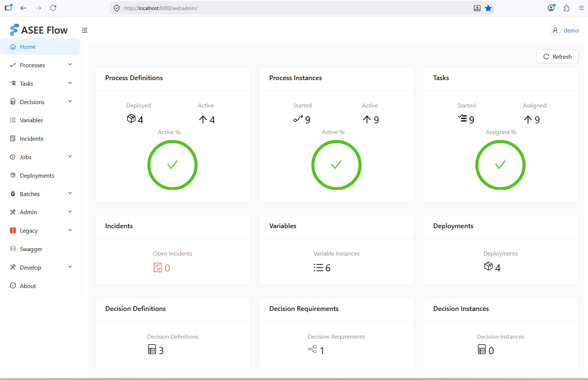The width and height of the screenshot is (588, 380).
Task: Click the Decision Requirements diagram icon
Action: coord(312,349)
